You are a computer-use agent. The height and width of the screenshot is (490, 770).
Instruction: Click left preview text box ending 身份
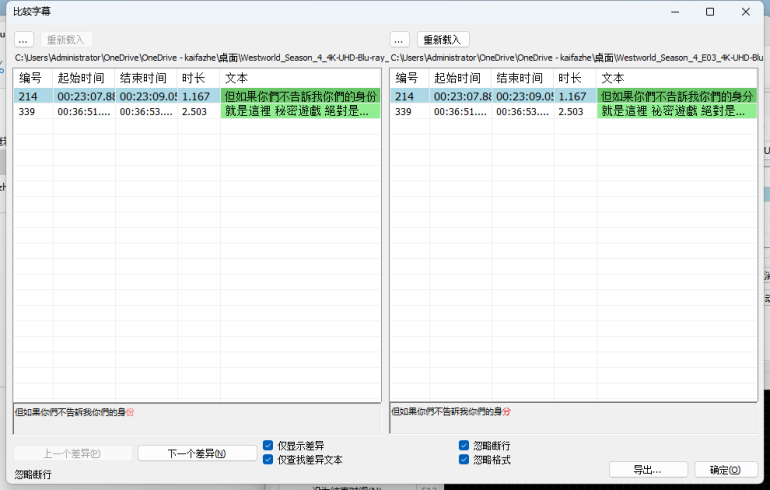[x=197, y=419]
